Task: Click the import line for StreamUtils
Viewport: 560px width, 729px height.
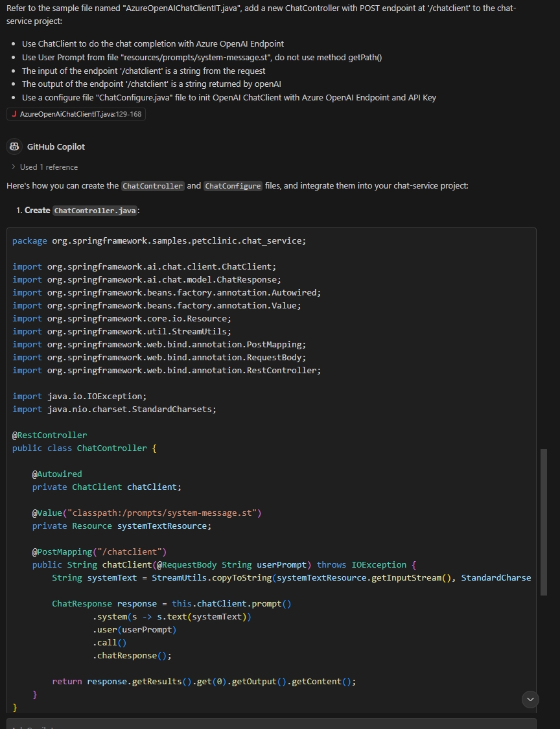Action: point(121,332)
